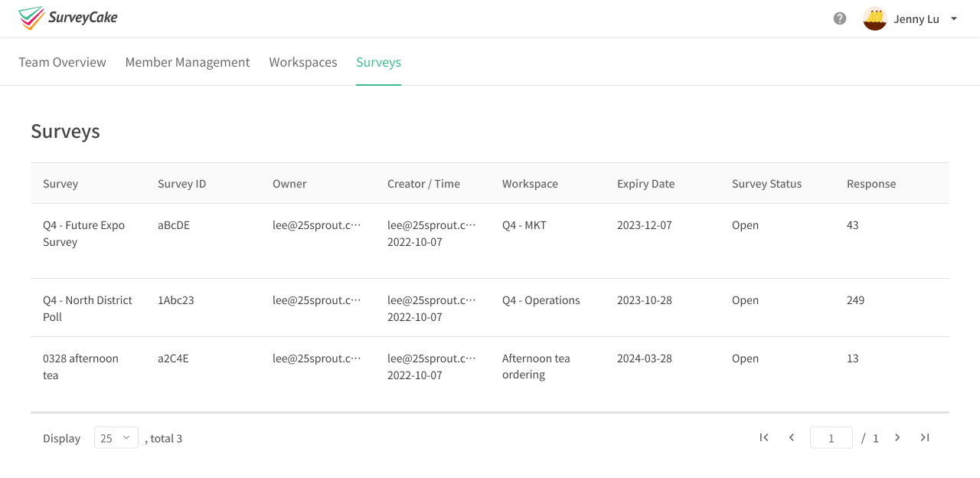Open the display count dropdown showing 25
This screenshot has width=980, height=478.
[116, 437]
